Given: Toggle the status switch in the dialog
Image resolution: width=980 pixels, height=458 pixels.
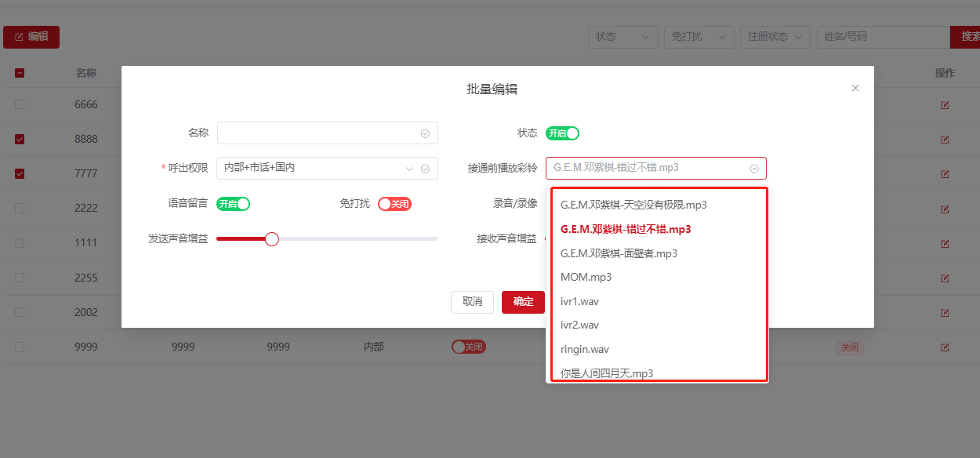Looking at the screenshot, I should click(x=562, y=133).
